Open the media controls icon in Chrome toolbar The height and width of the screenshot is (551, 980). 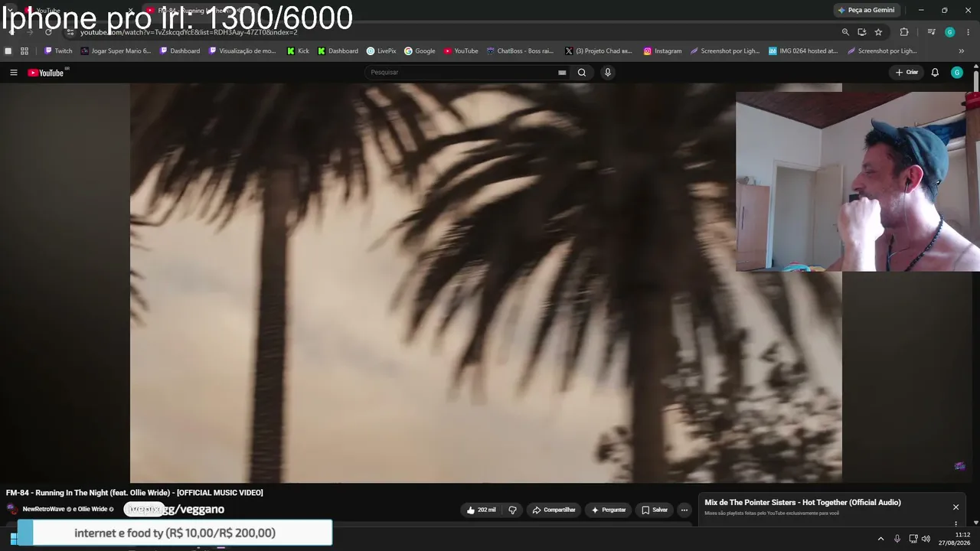931,32
